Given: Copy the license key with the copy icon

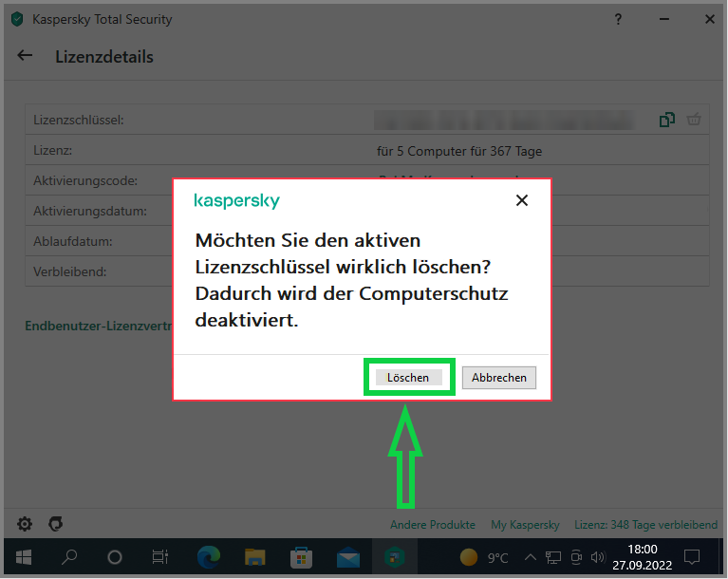Looking at the screenshot, I should point(666,120).
